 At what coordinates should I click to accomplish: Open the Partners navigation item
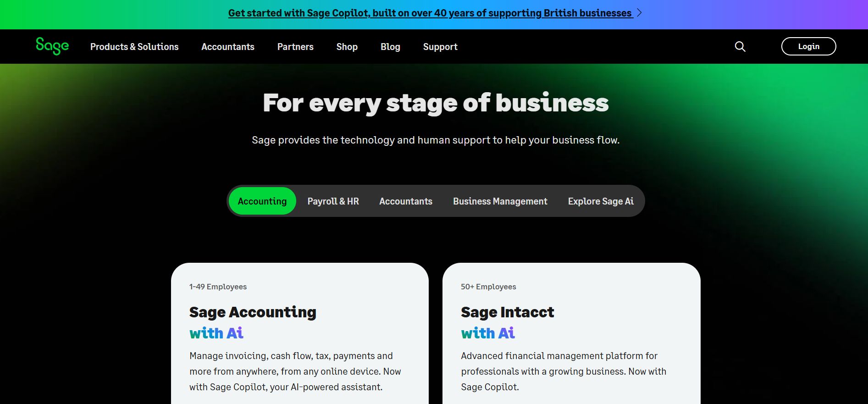click(x=295, y=46)
